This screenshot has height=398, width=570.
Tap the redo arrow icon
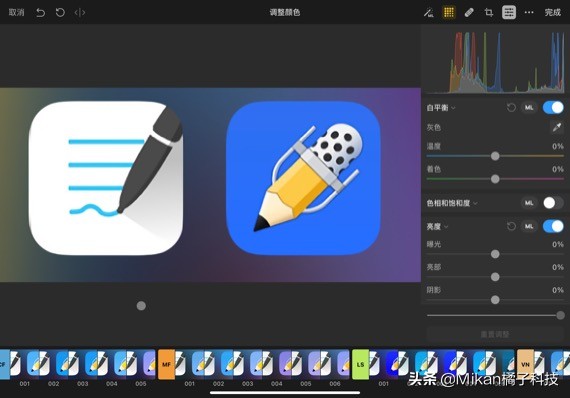point(60,13)
